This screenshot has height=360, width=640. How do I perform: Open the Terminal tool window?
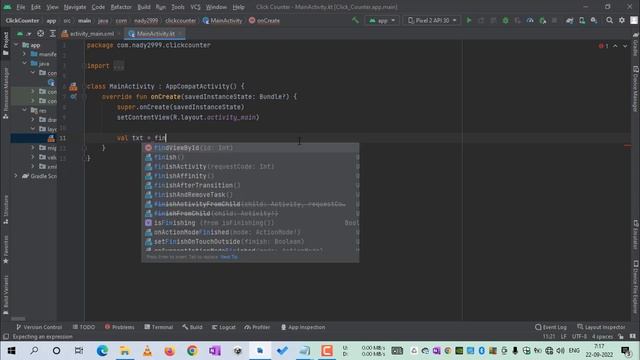159,327
